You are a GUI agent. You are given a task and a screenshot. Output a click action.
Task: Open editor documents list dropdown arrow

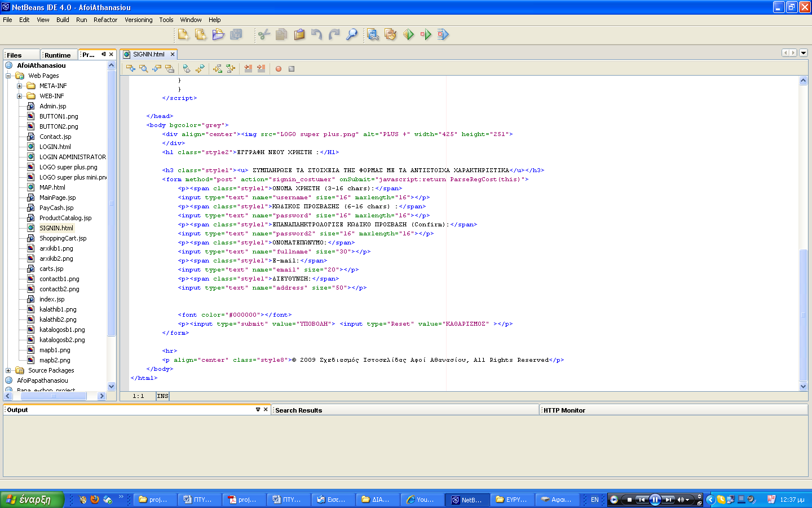(804, 53)
